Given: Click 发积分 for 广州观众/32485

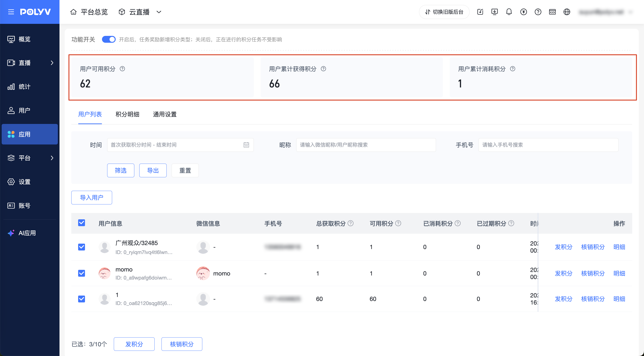Looking at the screenshot, I should pos(564,247).
